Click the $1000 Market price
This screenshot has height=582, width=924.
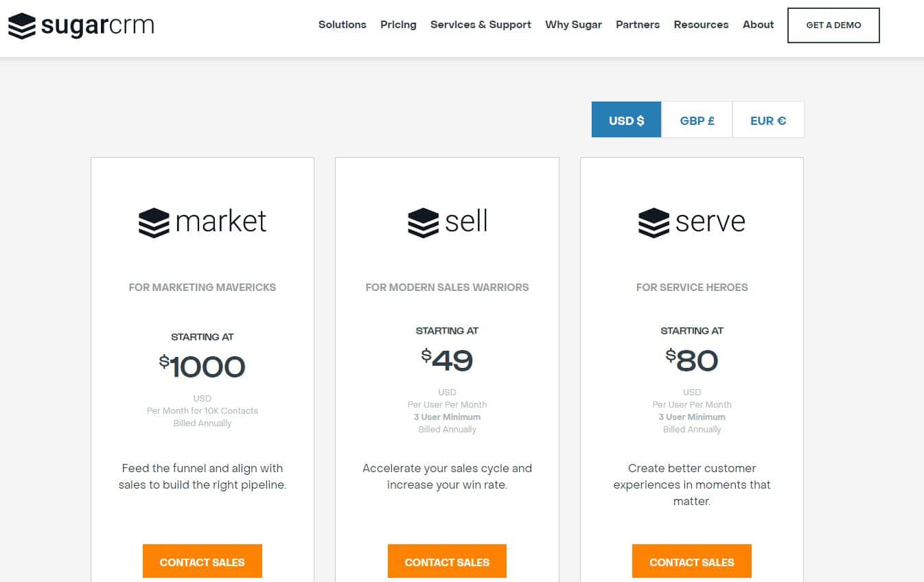coord(203,366)
